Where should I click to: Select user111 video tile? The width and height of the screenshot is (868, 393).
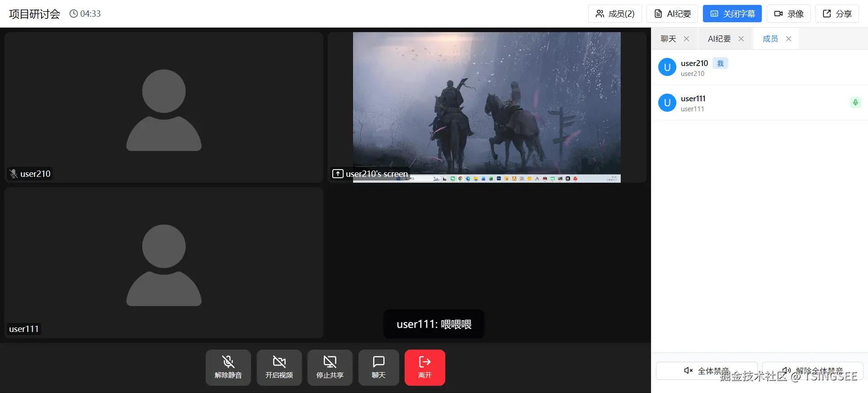click(x=164, y=263)
